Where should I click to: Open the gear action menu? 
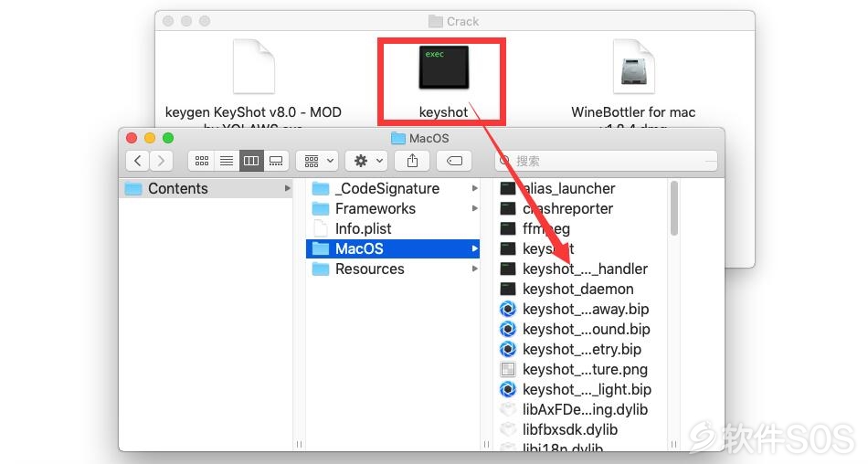[366, 161]
